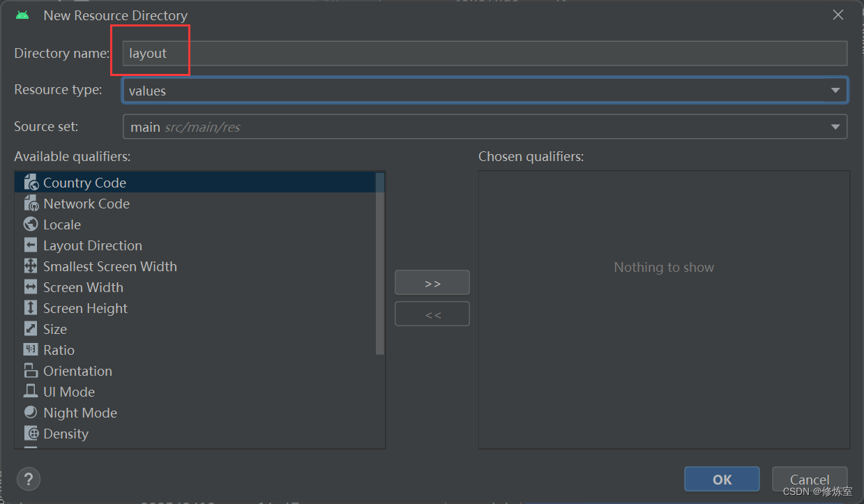Click the Orientation qualifier icon
864x504 pixels.
[x=31, y=371]
